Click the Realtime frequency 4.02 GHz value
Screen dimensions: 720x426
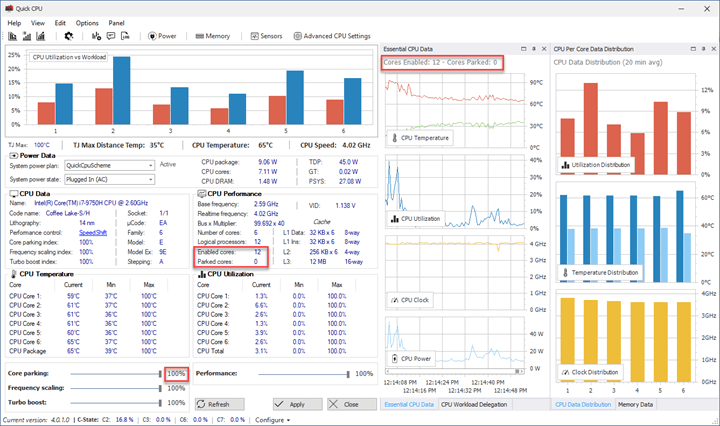pyautogui.click(x=266, y=214)
